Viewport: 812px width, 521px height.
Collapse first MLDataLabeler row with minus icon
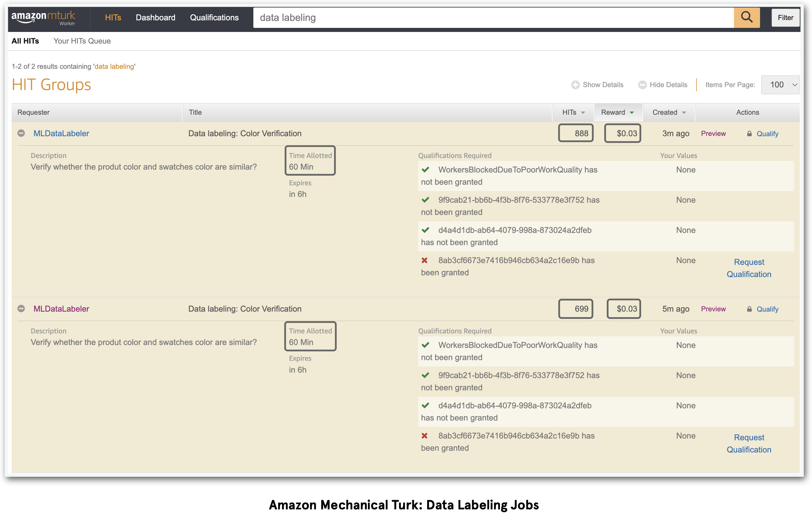21,133
